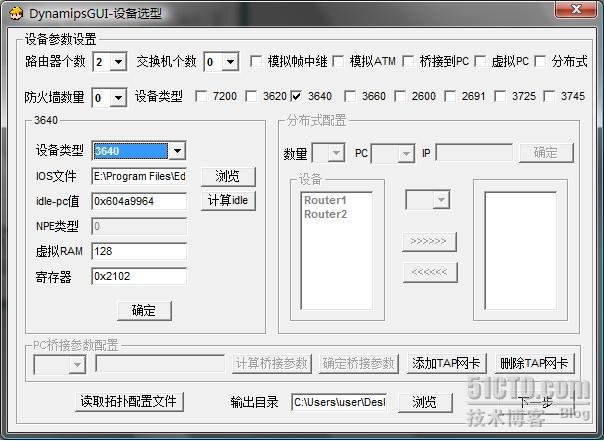Click the empty right-side device list box

520,250
